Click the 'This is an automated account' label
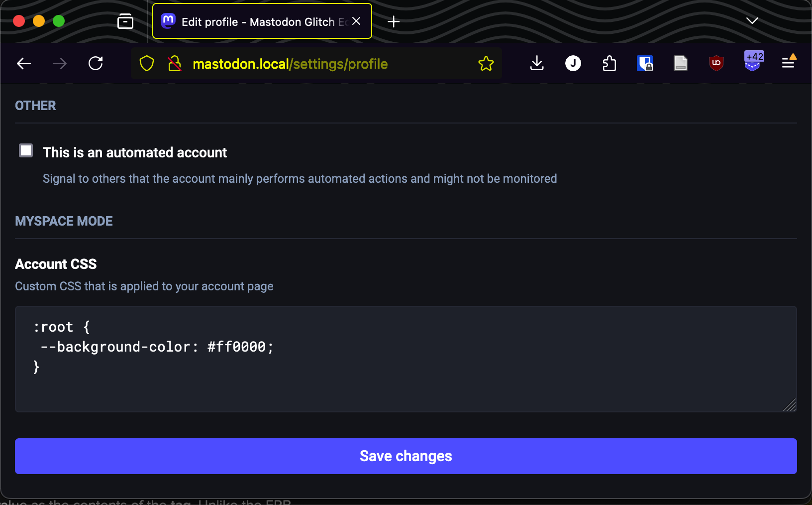812x505 pixels. (x=135, y=152)
